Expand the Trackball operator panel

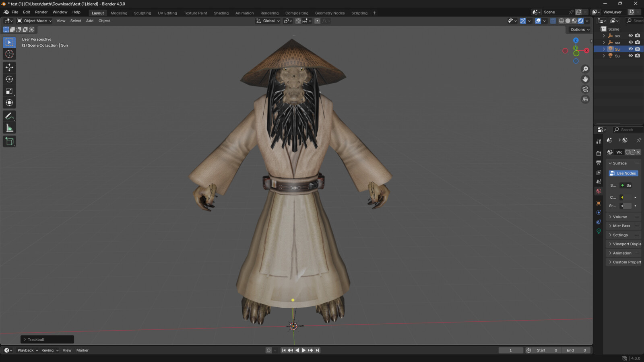coord(47,339)
